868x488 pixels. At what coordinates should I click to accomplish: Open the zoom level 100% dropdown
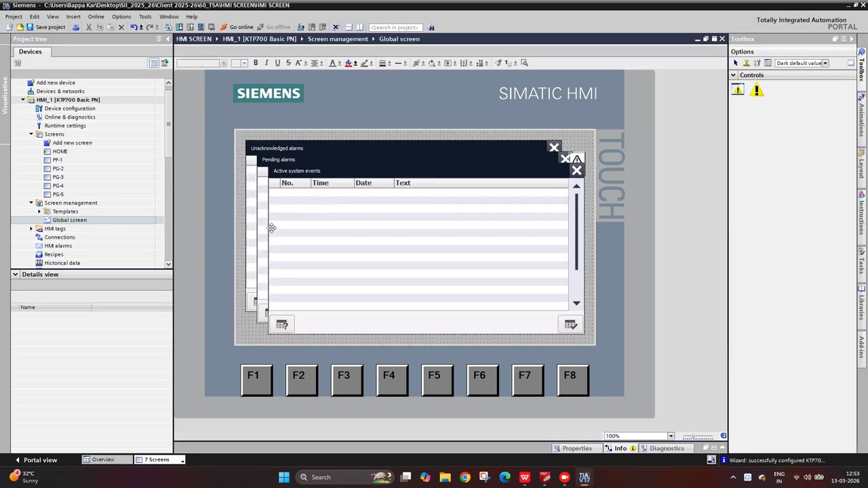pos(671,436)
